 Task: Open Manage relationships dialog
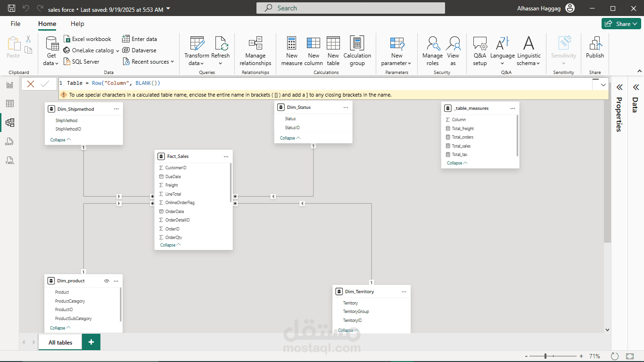coord(255,44)
